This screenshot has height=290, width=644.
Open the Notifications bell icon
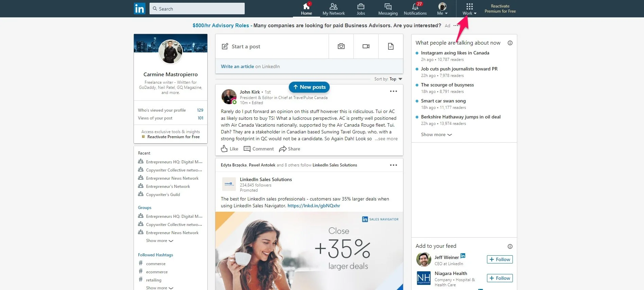[415, 6]
